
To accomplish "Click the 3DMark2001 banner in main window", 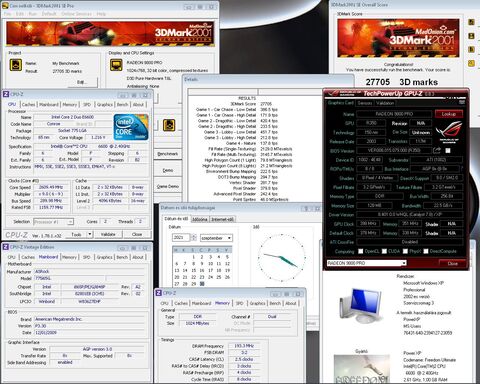I will pyautogui.click(x=109, y=33).
